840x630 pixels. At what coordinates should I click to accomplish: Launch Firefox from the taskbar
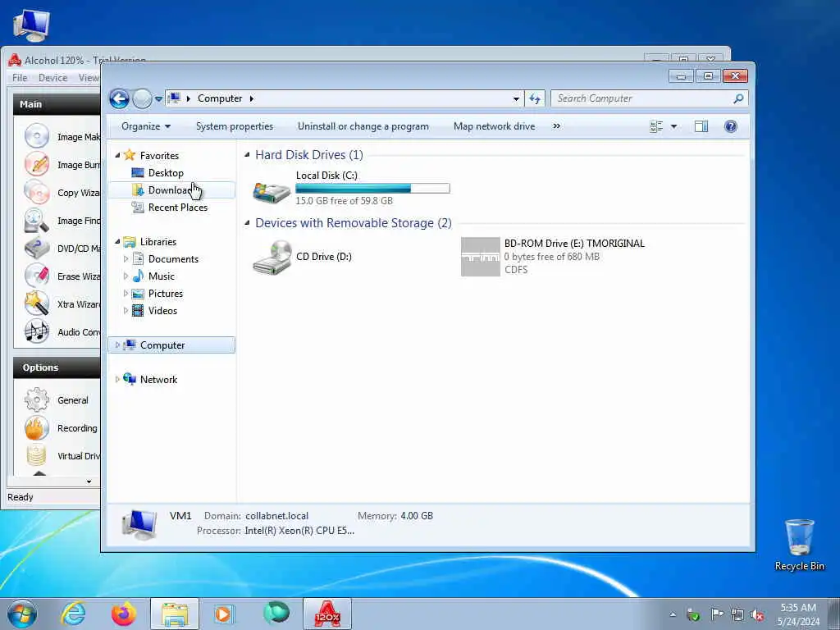(x=124, y=614)
